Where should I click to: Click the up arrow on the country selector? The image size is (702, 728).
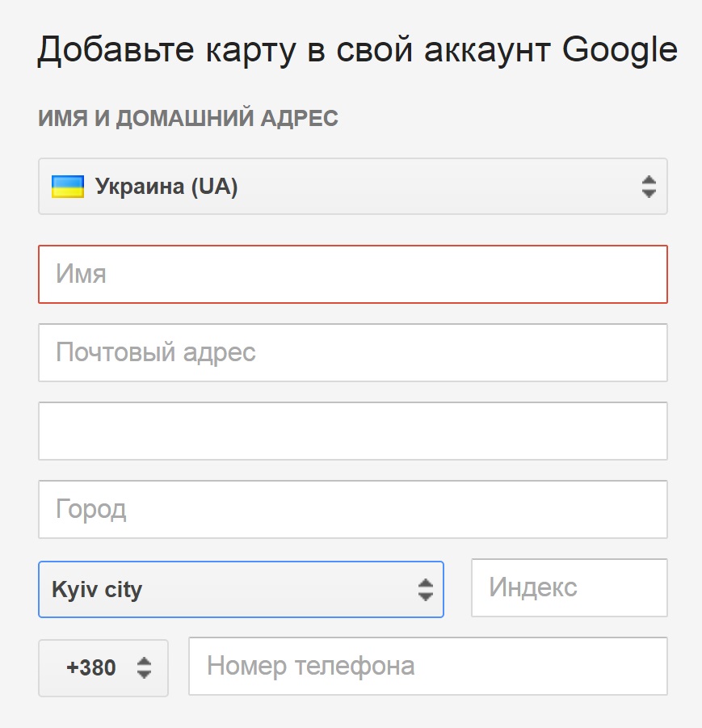click(x=647, y=181)
